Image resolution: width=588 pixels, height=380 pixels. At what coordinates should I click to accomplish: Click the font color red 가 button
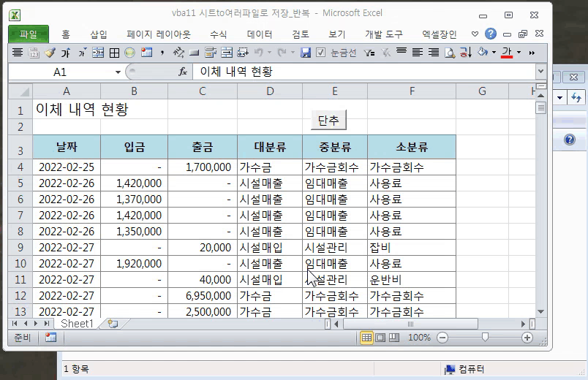coord(507,53)
